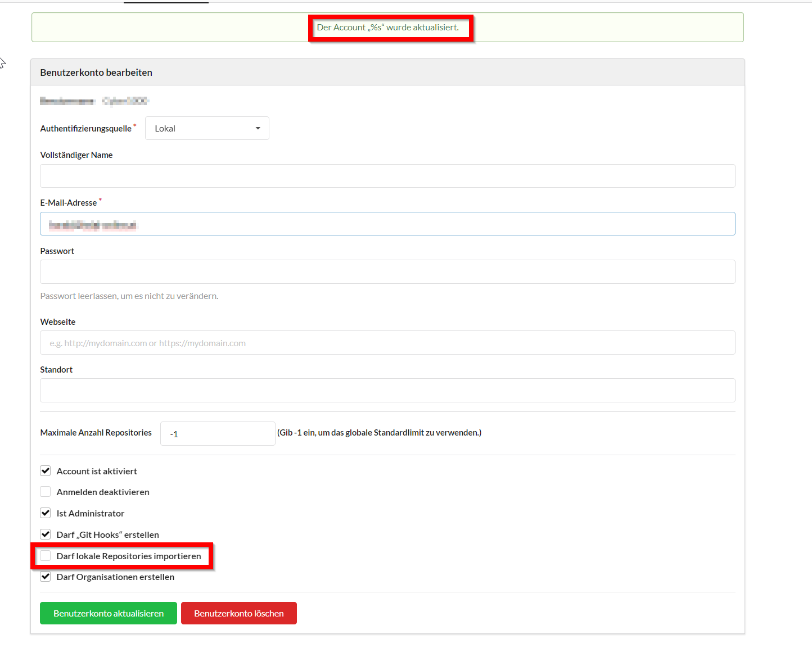Click into the Passwort field

387,272
